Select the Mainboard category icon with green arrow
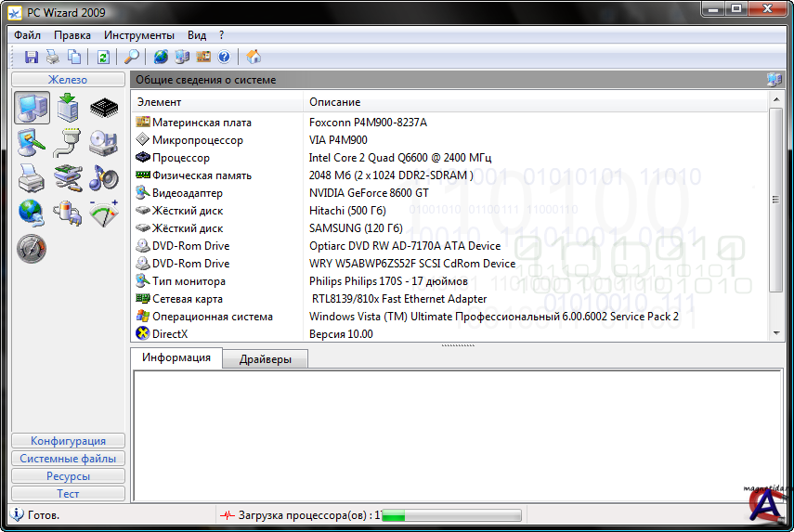This screenshot has width=794, height=532. click(68, 110)
